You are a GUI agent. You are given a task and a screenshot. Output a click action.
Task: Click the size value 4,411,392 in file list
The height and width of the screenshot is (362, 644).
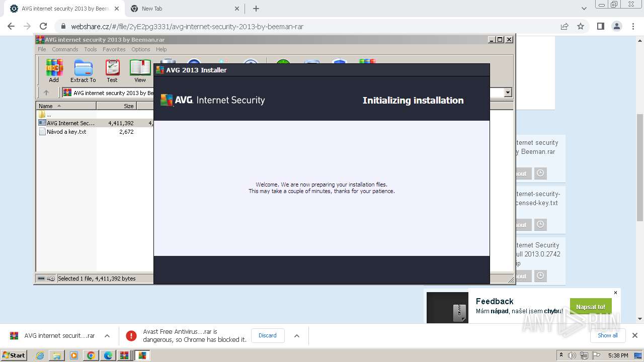point(121,123)
